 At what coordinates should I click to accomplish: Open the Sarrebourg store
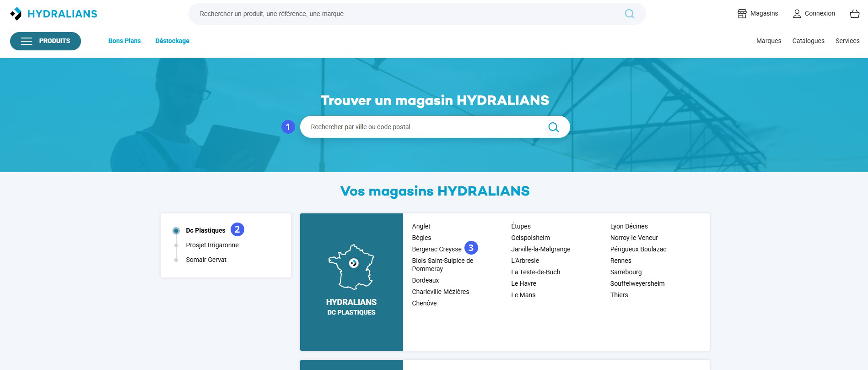(x=625, y=272)
